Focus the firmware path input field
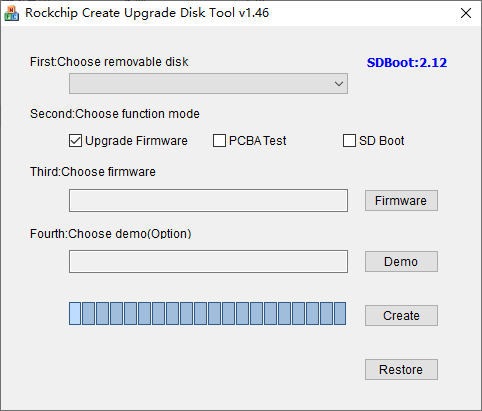This screenshot has width=482, height=411. pos(208,201)
